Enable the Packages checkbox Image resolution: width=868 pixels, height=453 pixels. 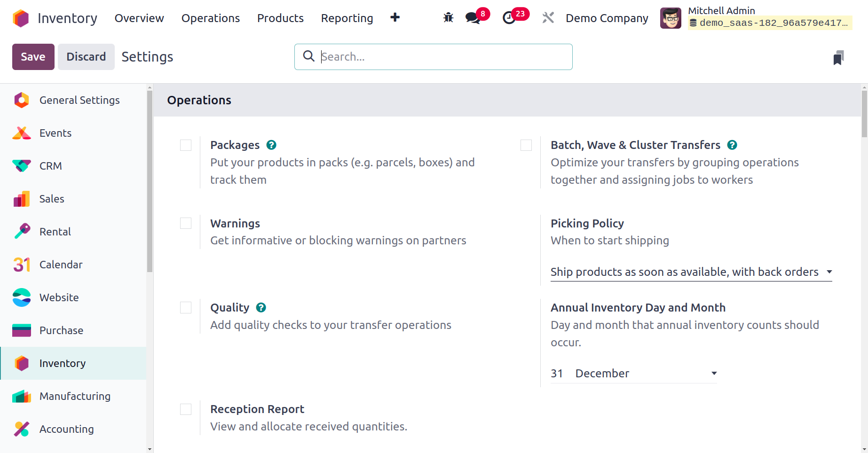[x=186, y=145]
